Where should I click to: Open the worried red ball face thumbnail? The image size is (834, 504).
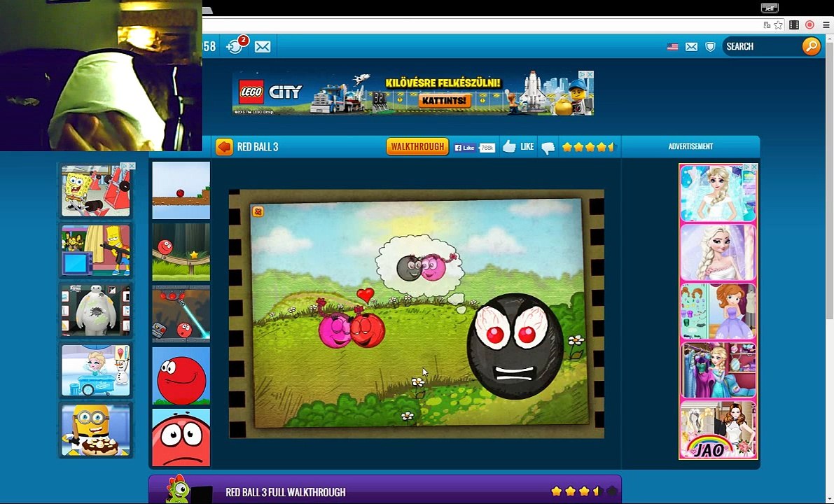[x=181, y=437]
